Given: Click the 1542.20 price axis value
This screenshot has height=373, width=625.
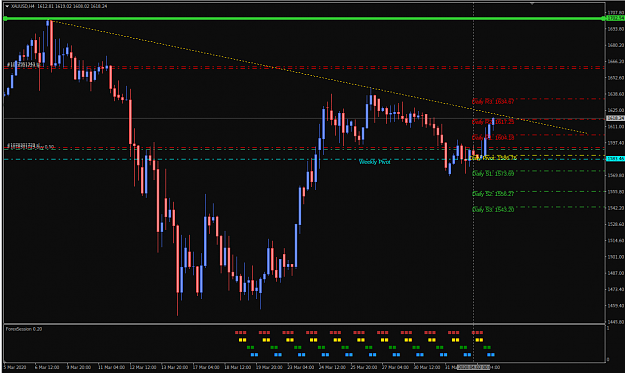Looking at the screenshot, I should (x=616, y=208).
